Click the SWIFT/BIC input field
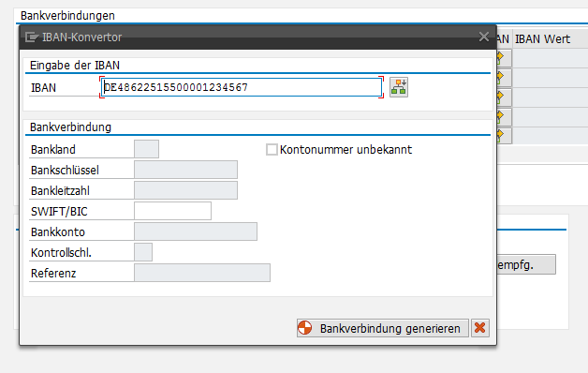Viewport: 588px width, 373px height. click(x=172, y=211)
